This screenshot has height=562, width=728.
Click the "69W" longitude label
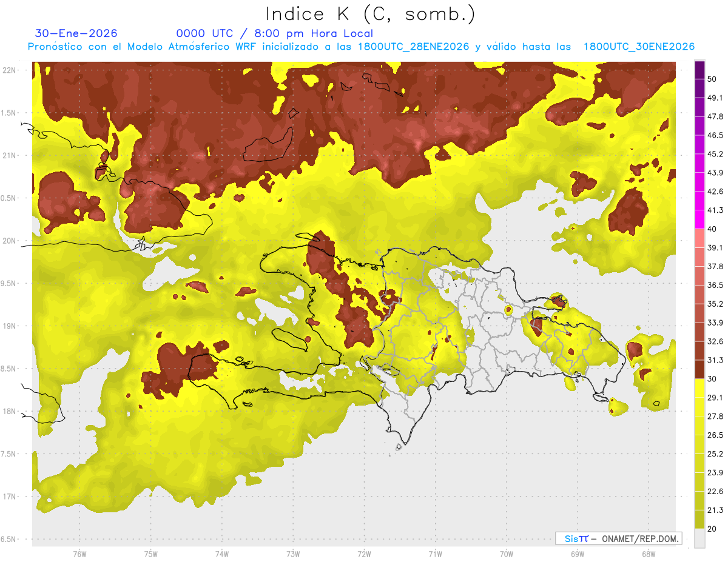point(578,554)
